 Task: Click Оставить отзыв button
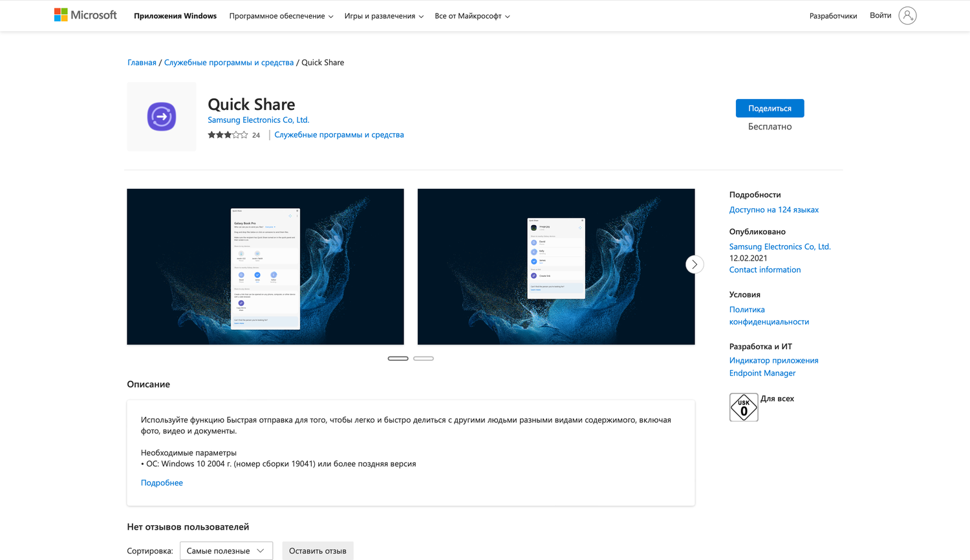pos(318,551)
